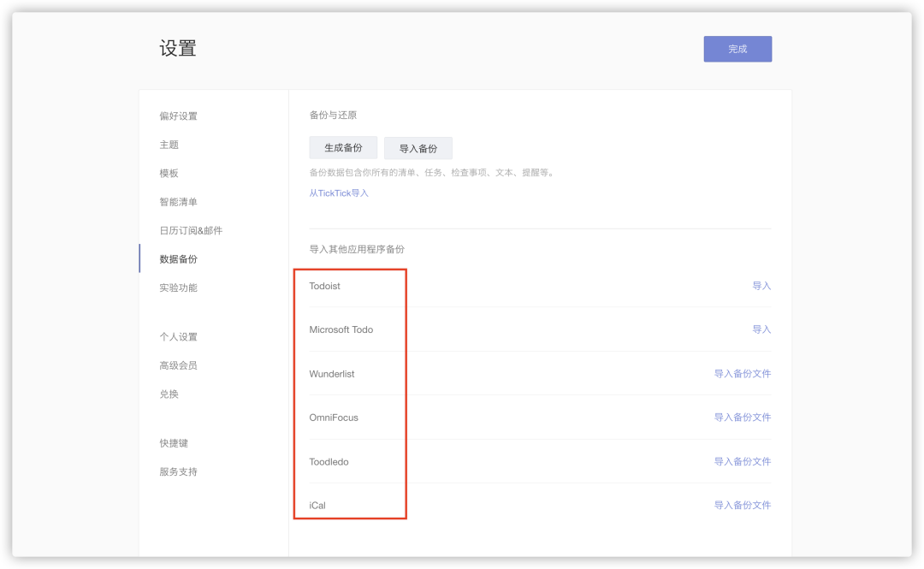Click the 导入备份 button

pyautogui.click(x=418, y=148)
